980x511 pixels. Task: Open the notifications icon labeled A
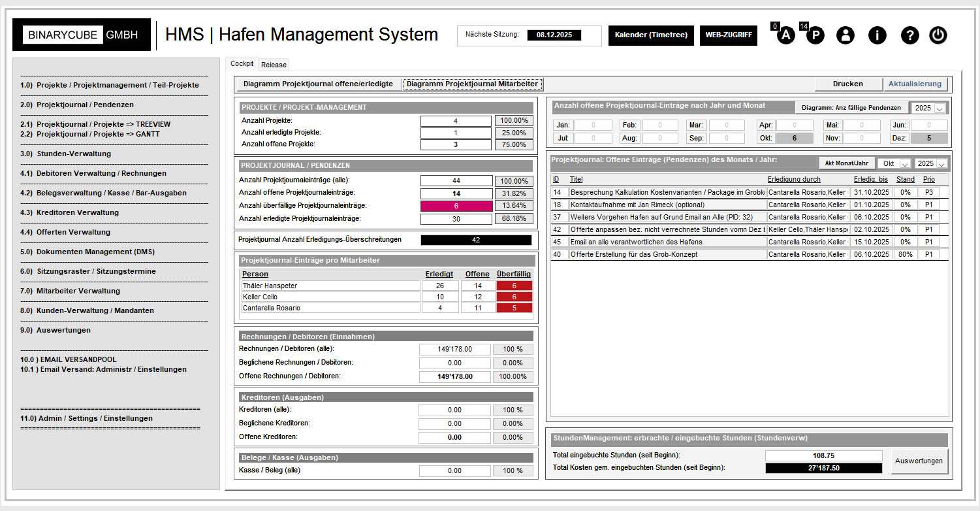point(784,35)
